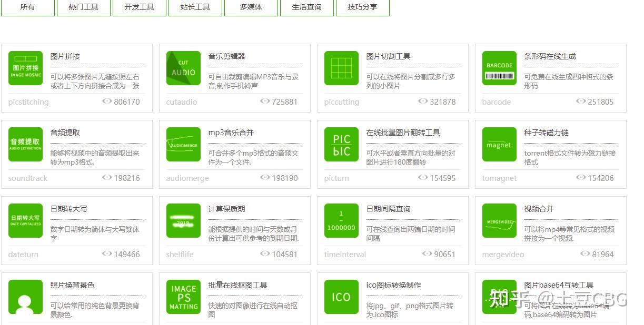Click the 198216 view count
The width and height of the screenshot is (644, 325).
pyautogui.click(x=127, y=178)
